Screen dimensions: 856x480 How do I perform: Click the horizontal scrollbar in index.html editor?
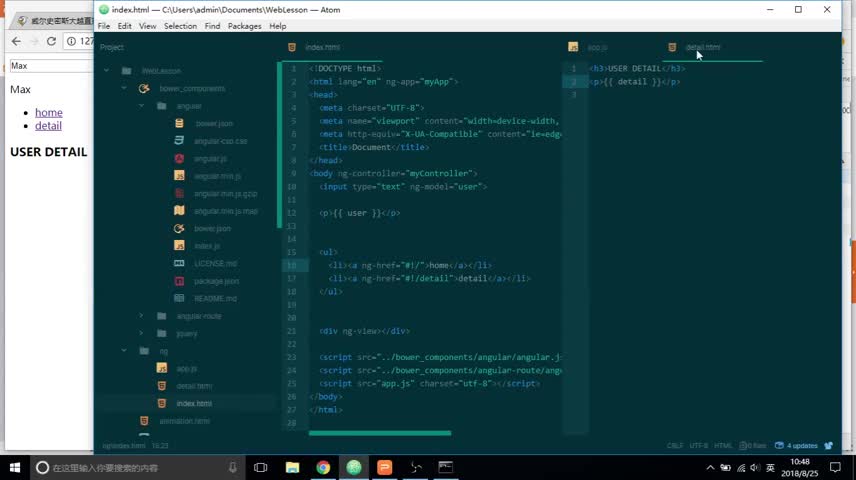[x=380, y=433]
